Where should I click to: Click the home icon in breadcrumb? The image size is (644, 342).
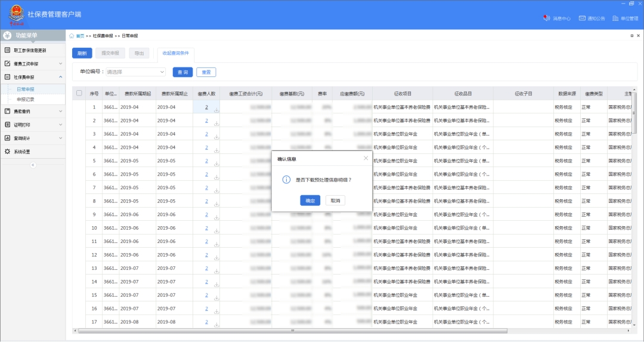tap(72, 36)
